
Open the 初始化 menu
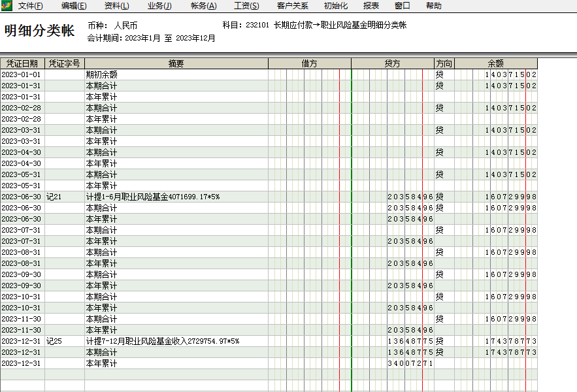tap(336, 6)
